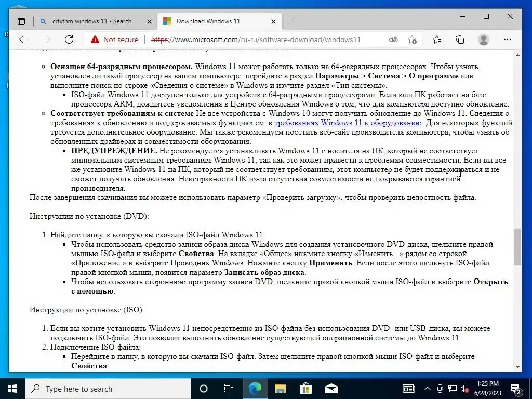This screenshot has width=532, height=399.
Task: Open the network status tray icon
Action: [x=453, y=389]
